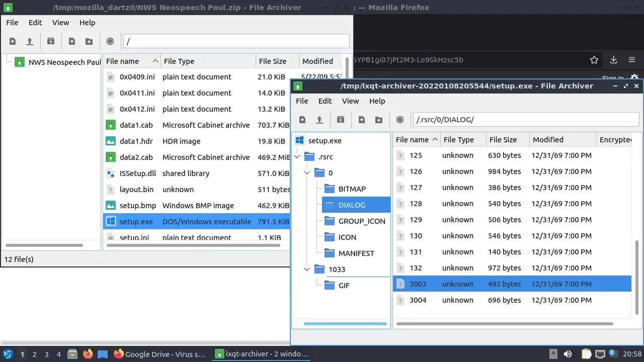Select file 125 in DIALOG list

512,155
